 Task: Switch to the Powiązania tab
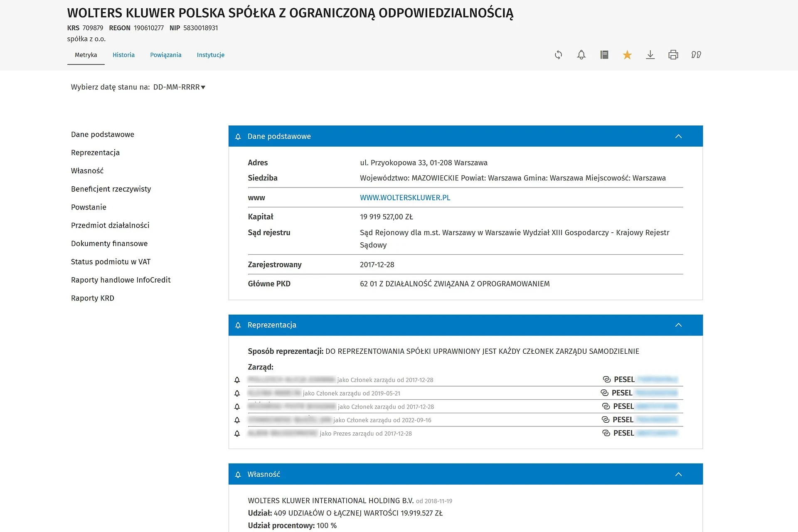[166, 55]
